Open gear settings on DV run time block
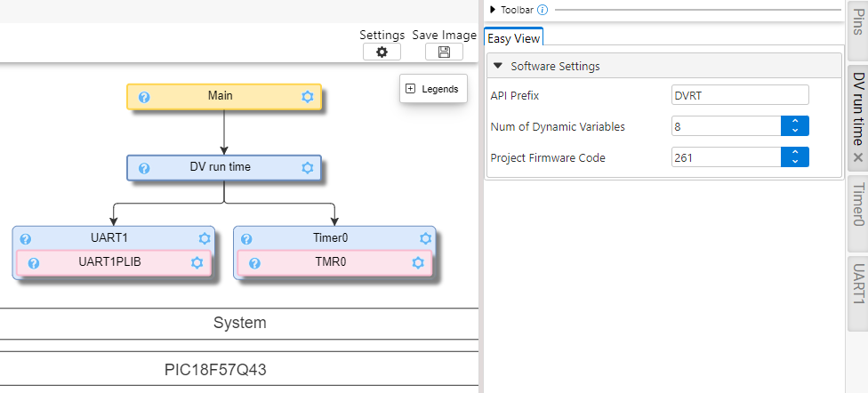The height and width of the screenshot is (393, 868). click(308, 167)
